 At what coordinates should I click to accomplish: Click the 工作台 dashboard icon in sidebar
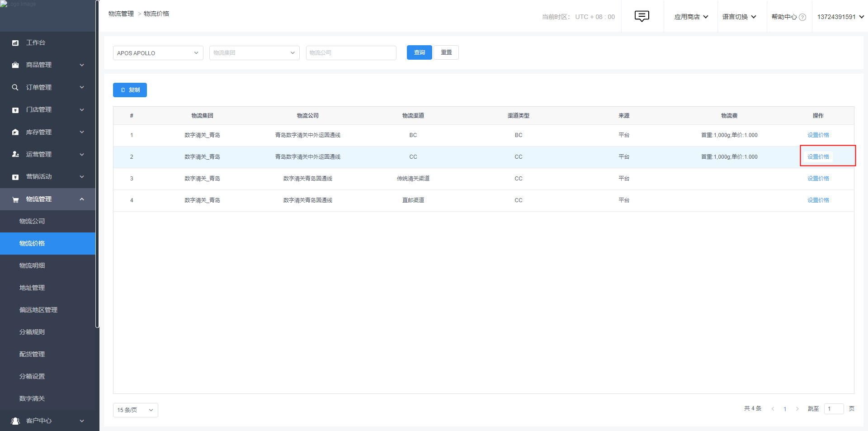tap(15, 43)
